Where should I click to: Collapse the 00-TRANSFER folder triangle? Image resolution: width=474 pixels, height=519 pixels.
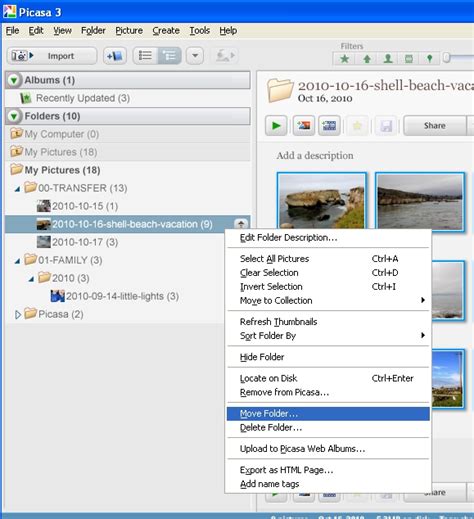pyautogui.click(x=17, y=189)
